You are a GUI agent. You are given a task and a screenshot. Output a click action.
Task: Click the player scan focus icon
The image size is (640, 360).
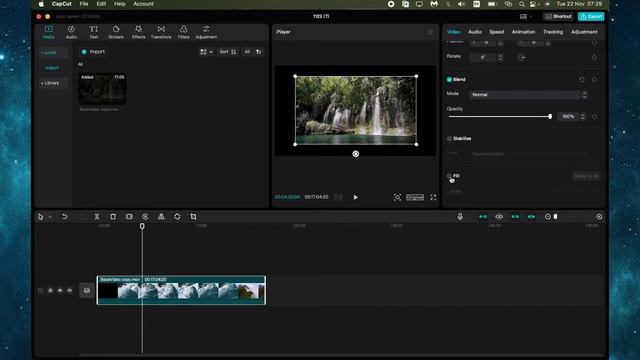(397, 197)
